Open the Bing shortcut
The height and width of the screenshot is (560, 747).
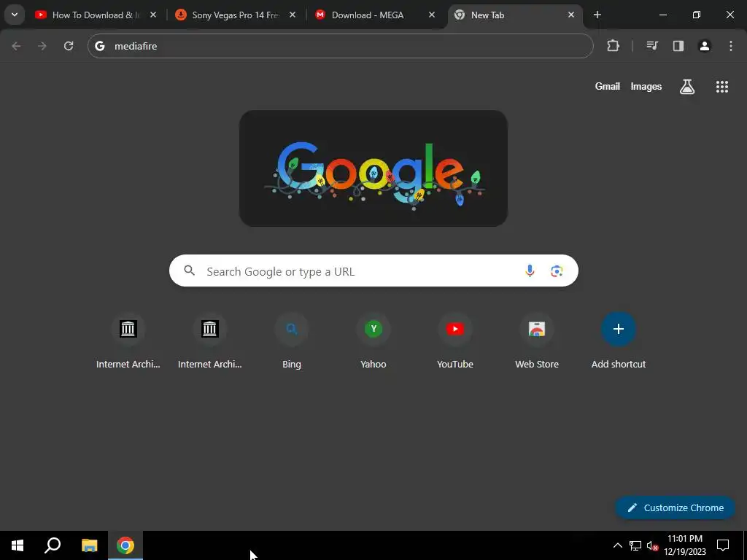292,341
